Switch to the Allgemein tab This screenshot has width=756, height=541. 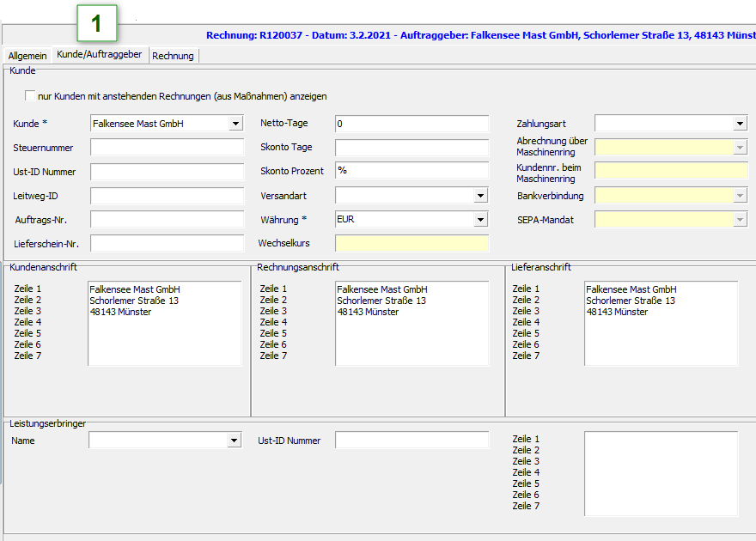coord(27,56)
